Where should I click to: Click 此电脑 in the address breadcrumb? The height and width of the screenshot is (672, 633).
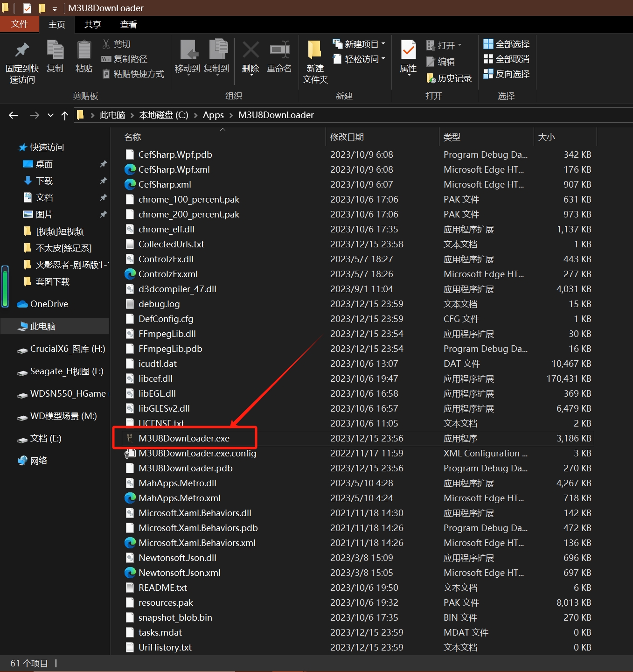(112, 115)
